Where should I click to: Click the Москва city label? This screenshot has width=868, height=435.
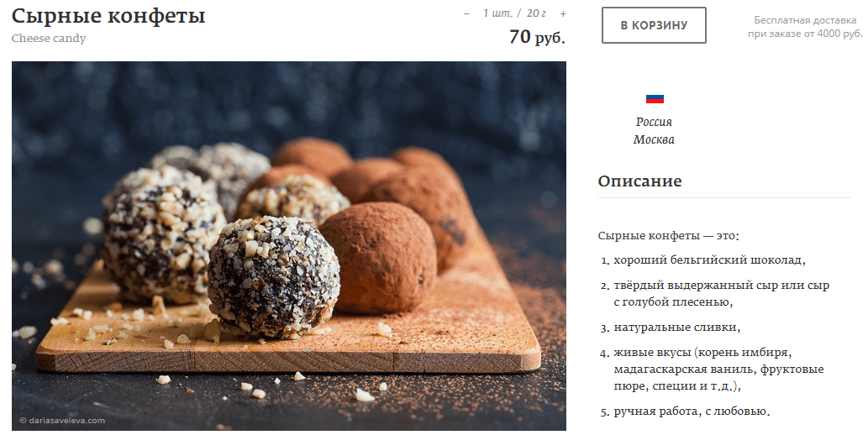point(654,139)
